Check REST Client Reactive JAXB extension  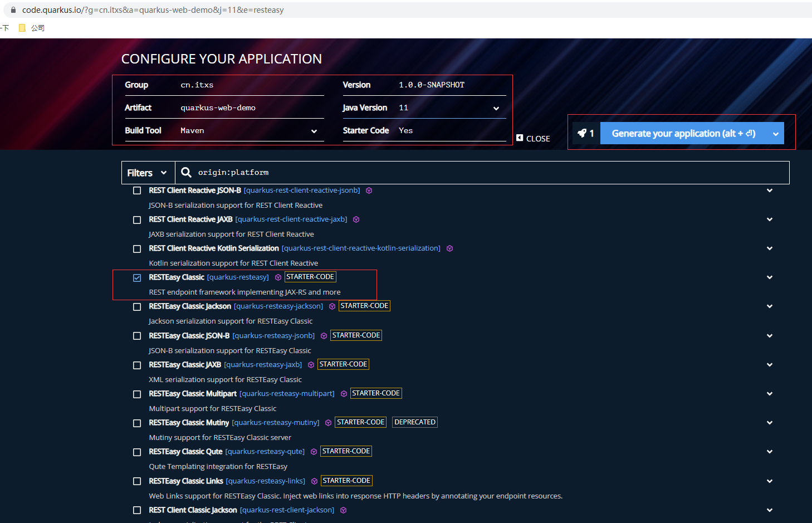[137, 219]
